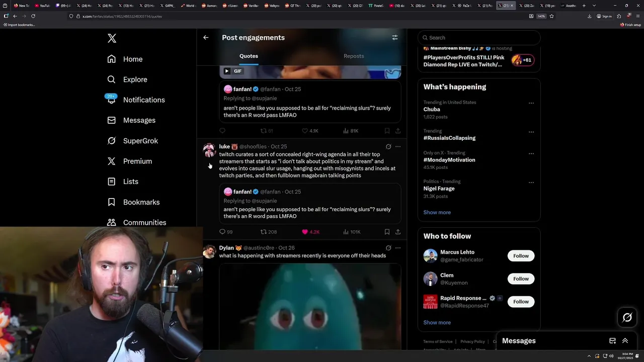Open more options for Nigel Farage trend
Image resolution: width=644 pixels, height=362 pixels.
pyautogui.click(x=531, y=182)
